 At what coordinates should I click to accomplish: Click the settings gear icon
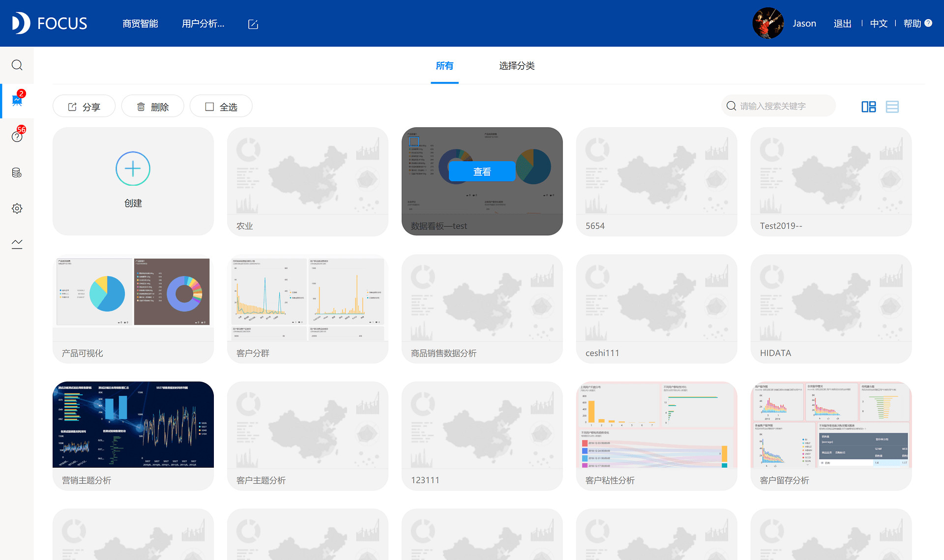(x=17, y=209)
